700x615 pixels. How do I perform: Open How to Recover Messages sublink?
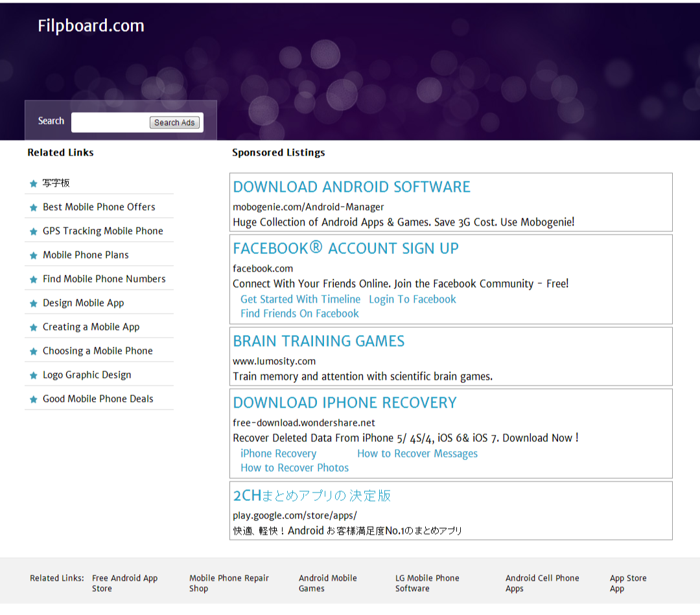point(417,454)
